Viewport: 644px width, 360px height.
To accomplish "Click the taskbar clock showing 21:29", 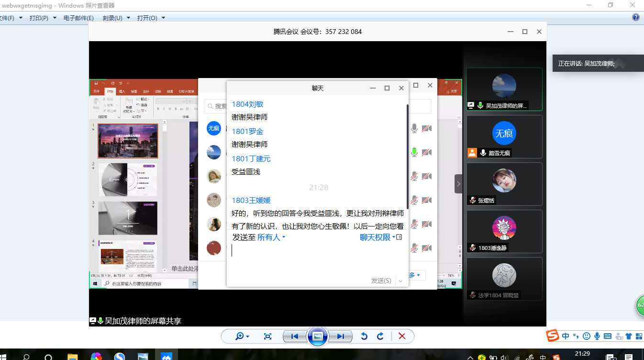I will [582, 354].
